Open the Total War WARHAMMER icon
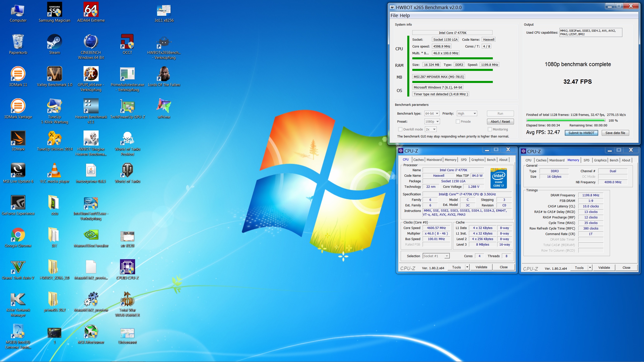The height and width of the screenshot is (362, 644). pos(127,304)
